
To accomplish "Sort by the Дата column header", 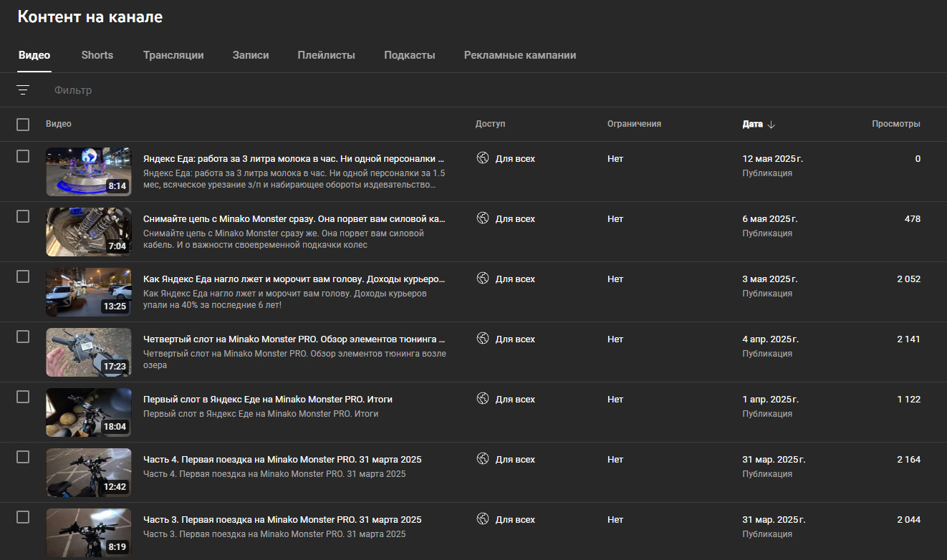I will pyautogui.click(x=752, y=124).
